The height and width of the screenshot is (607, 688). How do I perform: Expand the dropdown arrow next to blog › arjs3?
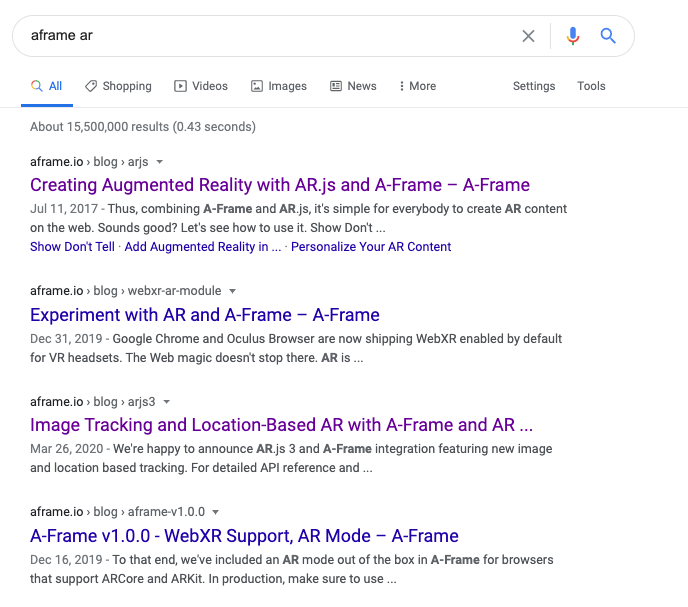click(x=166, y=402)
